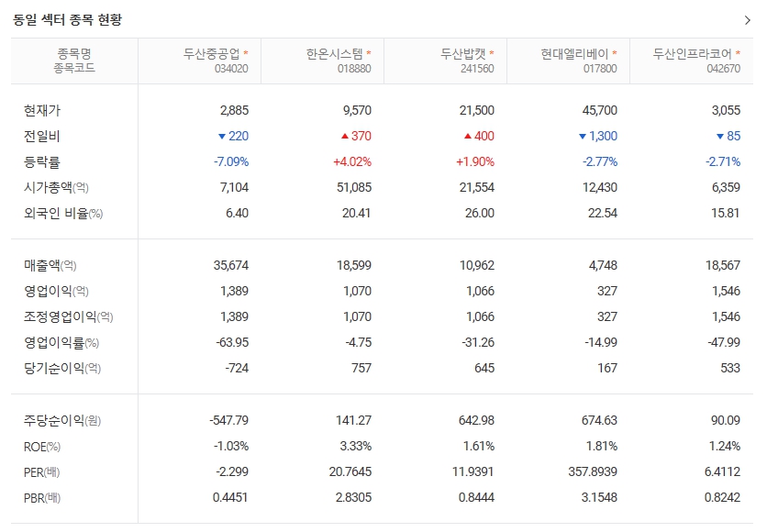Click the 주당순이익(원) row label
Image resolution: width=767 pixels, height=532 pixels.
[x=62, y=420]
